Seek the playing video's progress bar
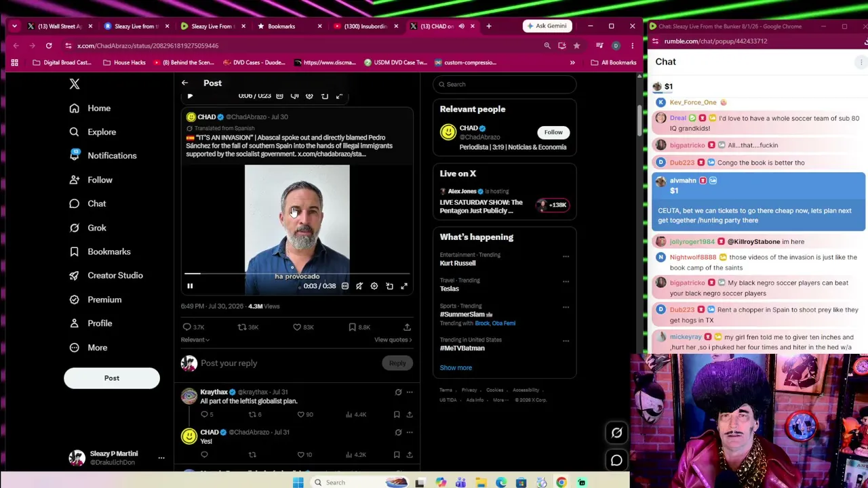868x488 pixels. [x=297, y=274]
